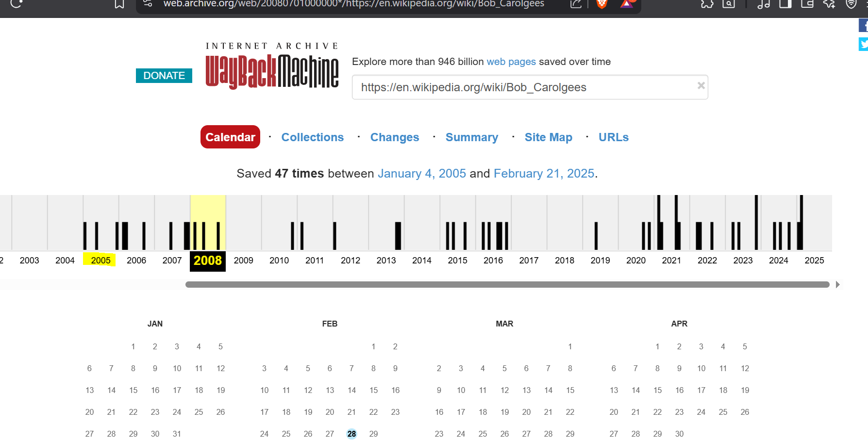Viewport: 868px width, 441px height.
Task: Select the Calendar tab
Action: [230, 137]
